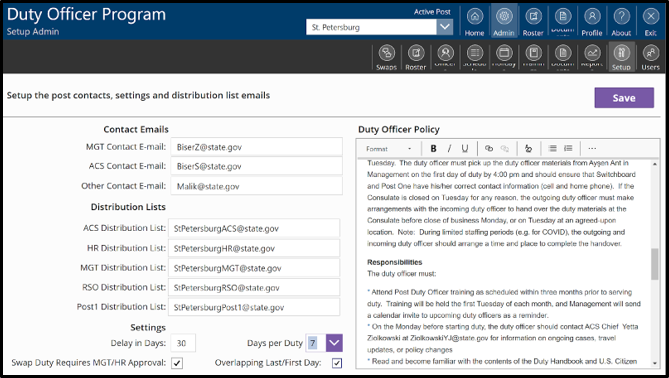This screenshot has width=669, height=378.
Task: Open Roster in the top blue bar
Action: click(533, 22)
